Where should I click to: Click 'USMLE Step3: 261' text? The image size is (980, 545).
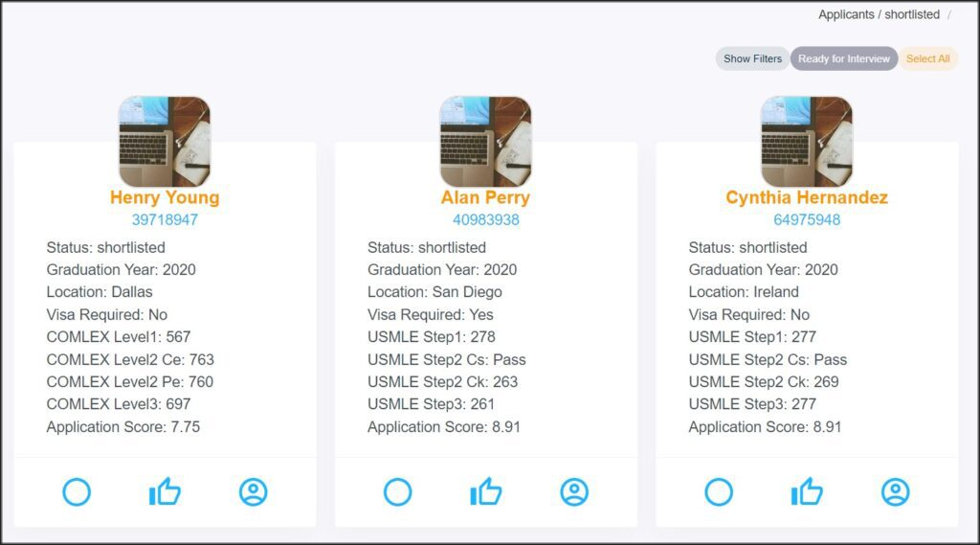[x=431, y=404]
